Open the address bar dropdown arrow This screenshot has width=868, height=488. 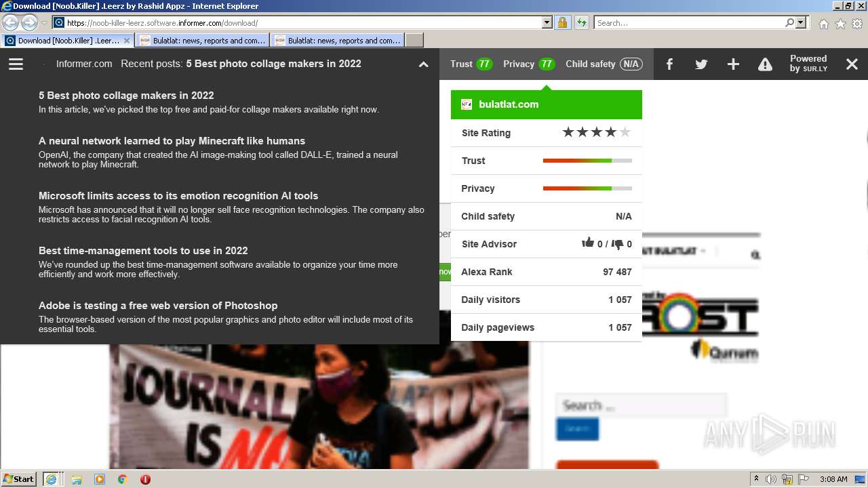tap(547, 22)
